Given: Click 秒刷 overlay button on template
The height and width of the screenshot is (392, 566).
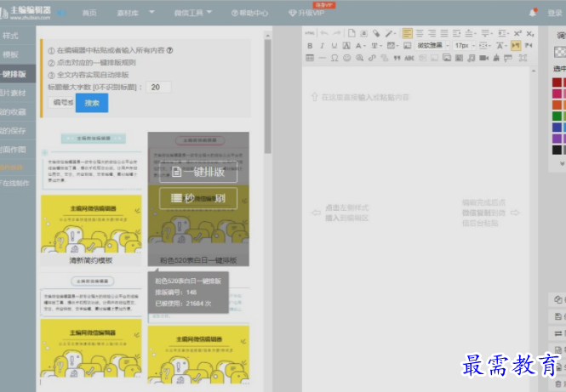Looking at the screenshot, I should coord(198,198).
